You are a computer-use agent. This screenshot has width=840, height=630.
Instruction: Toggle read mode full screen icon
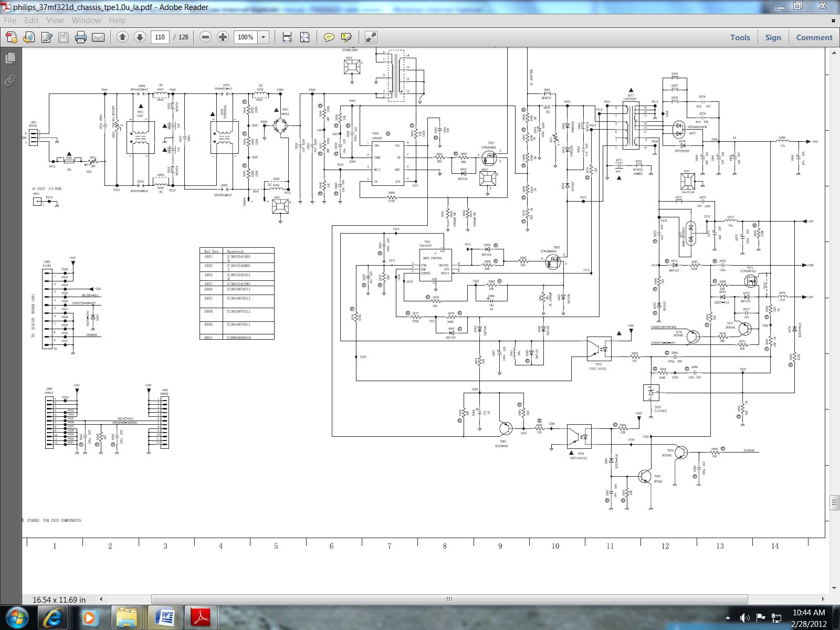371,37
